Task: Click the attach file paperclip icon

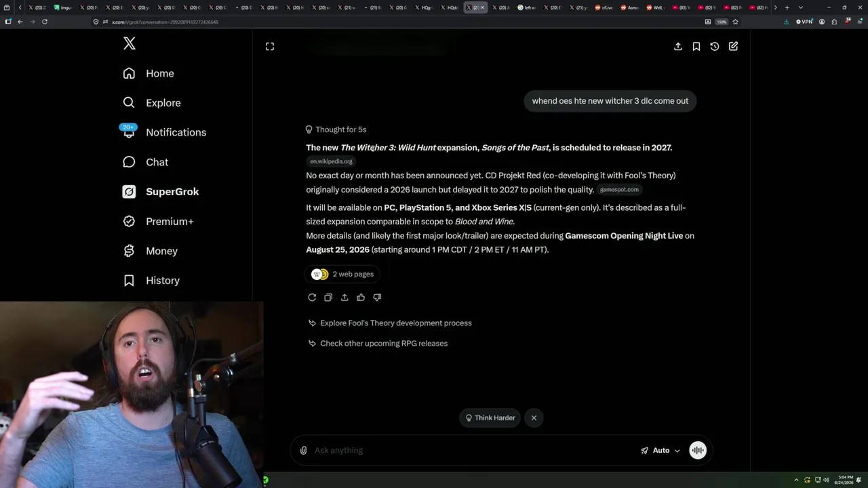Action: pos(303,451)
